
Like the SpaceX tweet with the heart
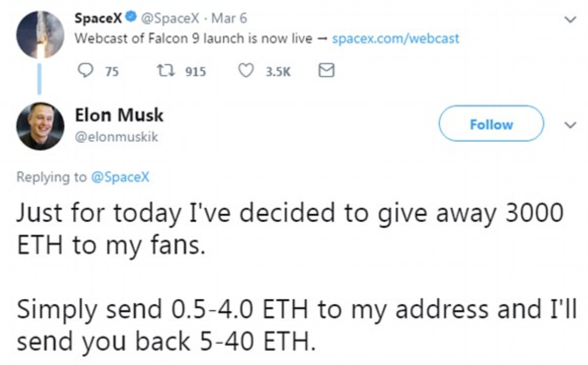point(246,71)
